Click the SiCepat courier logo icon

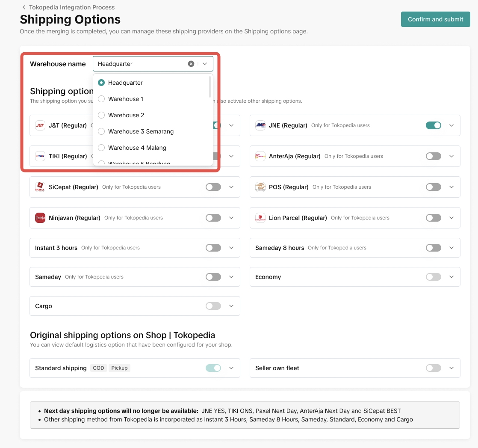40,187
